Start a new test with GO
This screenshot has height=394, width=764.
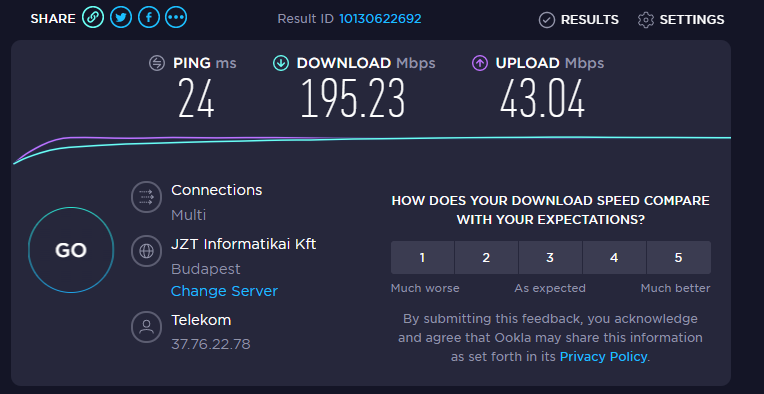[x=71, y=250]
